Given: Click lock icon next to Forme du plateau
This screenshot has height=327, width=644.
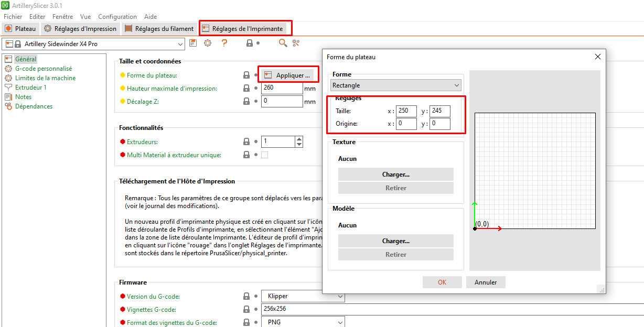Looking at the screenshot, I should pyautogui.click(x=246, y=75).
